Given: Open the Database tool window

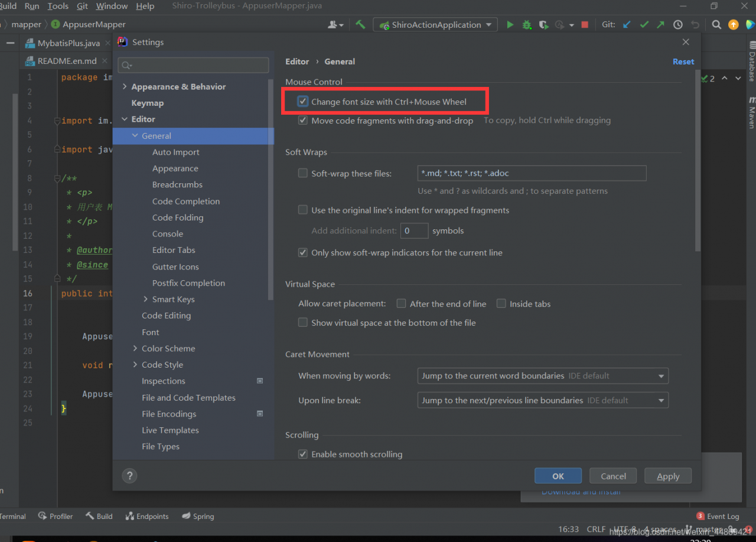Looking at the screenshot, I should tap(752, 61).
